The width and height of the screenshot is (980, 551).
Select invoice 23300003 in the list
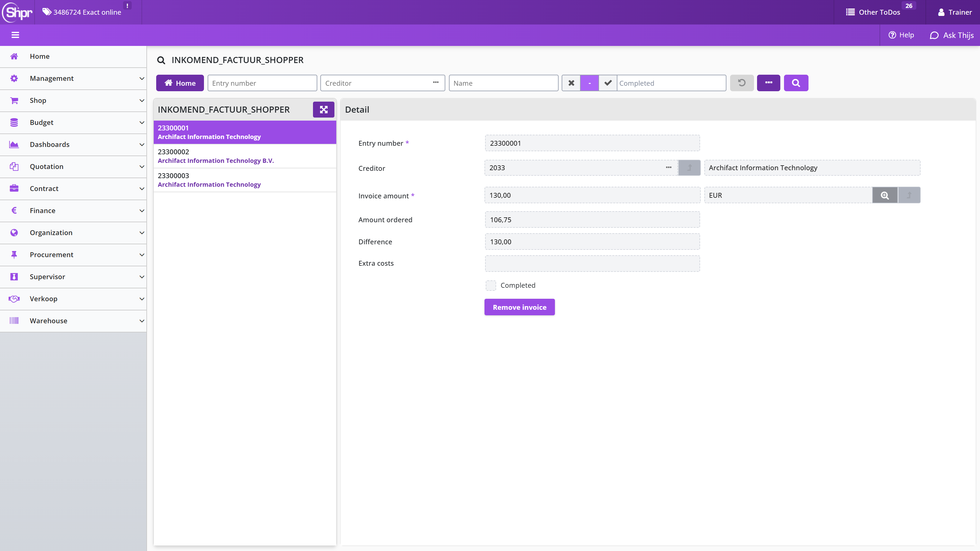(x=245, y=180)
